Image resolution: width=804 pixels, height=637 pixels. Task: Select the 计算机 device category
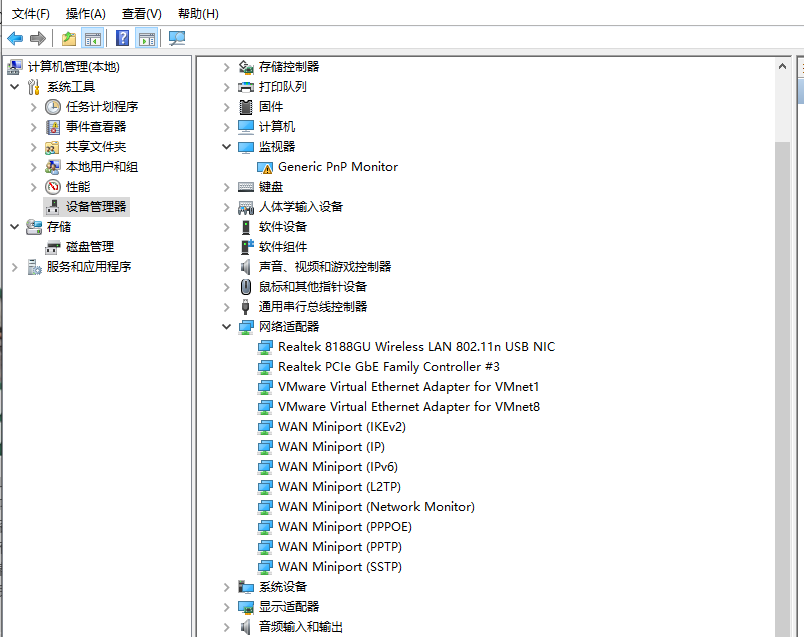tap(277, 127)
